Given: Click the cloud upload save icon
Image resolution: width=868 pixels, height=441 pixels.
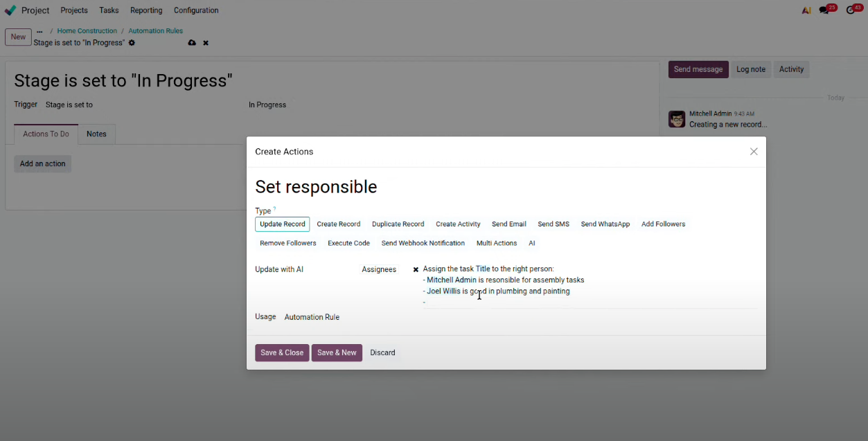Looking at the screenshot, I should pyautogui.click(x=192, y=43).
